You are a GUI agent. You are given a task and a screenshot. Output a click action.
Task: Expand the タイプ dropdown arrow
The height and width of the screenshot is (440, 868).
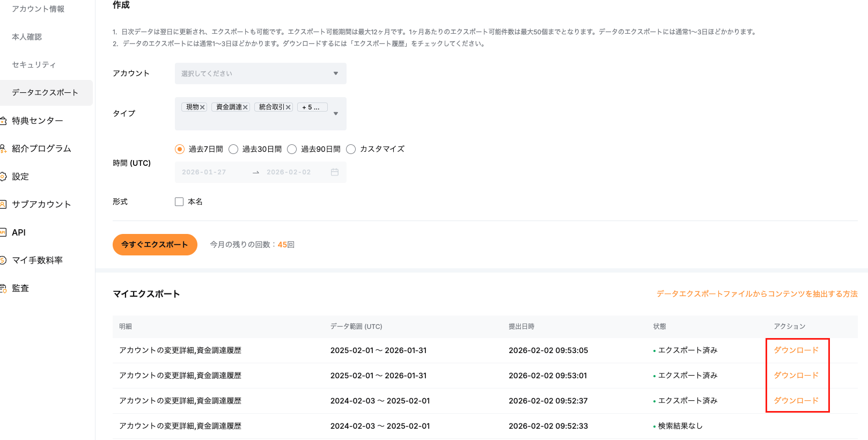(x=336, y=114)
